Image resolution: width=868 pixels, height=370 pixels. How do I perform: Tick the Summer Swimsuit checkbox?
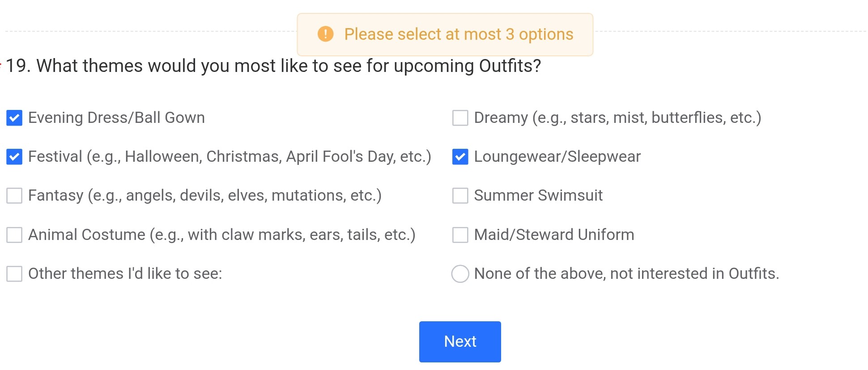(460, 196)
